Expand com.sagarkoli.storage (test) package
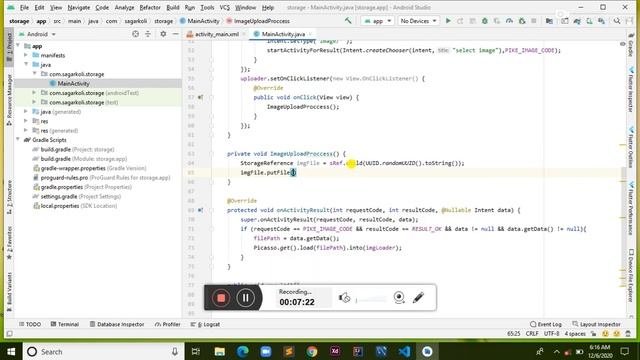 point(34,102)
